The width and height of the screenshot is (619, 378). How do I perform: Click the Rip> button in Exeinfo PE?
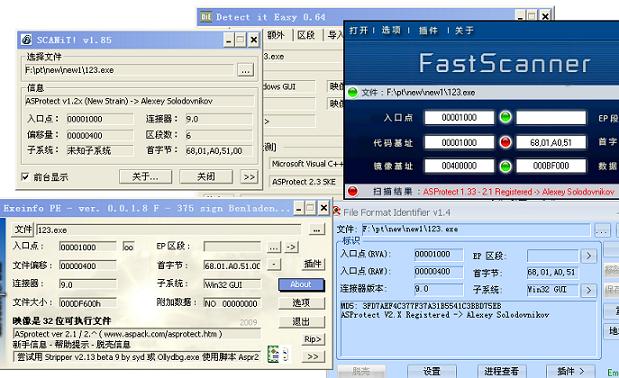coord(313,339)
